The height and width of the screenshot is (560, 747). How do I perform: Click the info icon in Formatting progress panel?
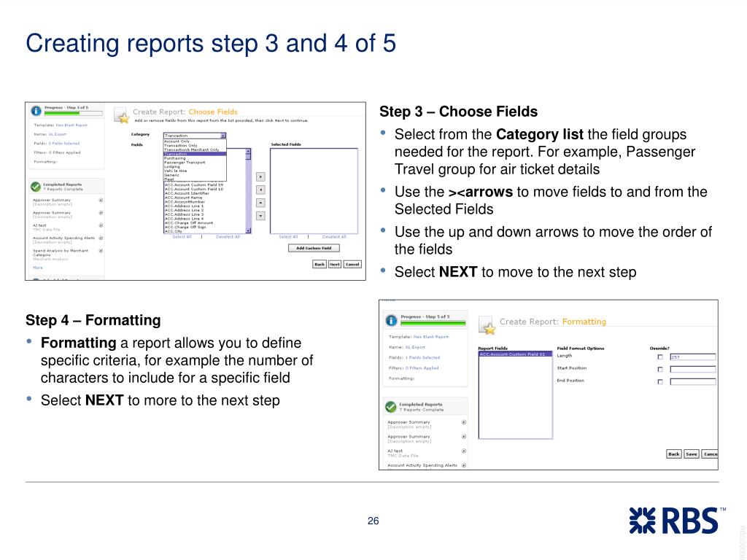(x=391, y=321)
